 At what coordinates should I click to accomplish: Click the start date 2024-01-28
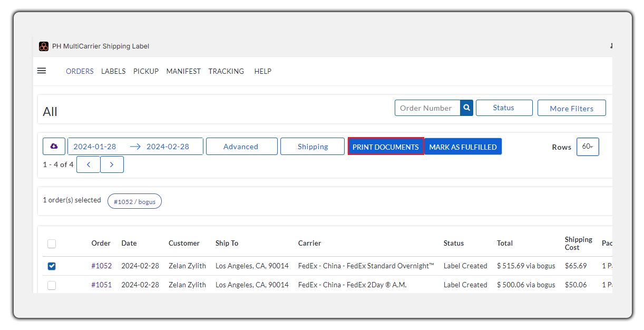point(95,147)
